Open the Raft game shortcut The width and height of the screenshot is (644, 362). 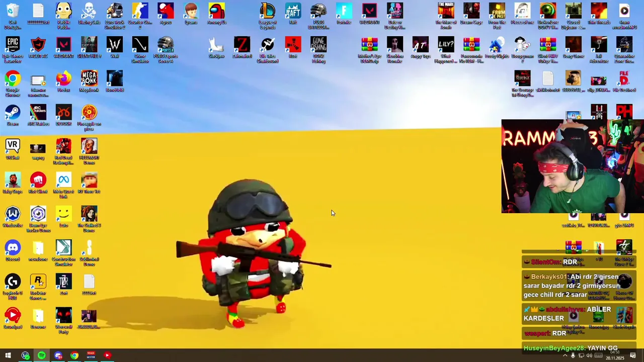pyautogui.click(x=293, y=14)
